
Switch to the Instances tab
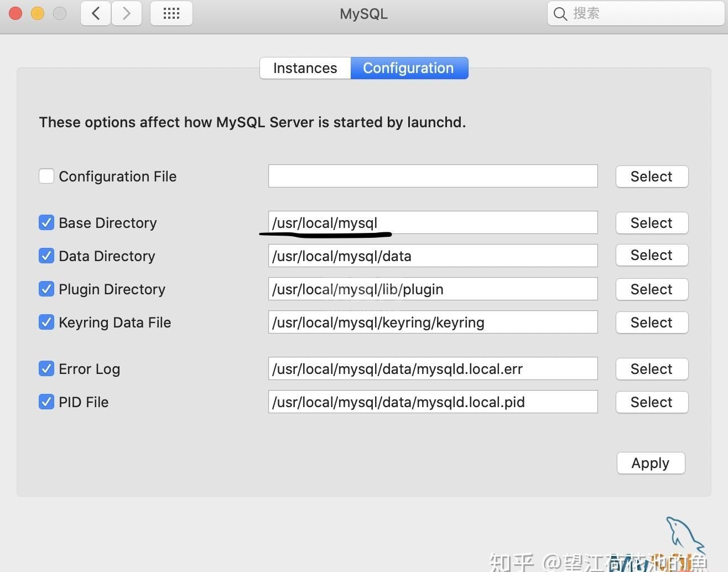click(305, 68)
